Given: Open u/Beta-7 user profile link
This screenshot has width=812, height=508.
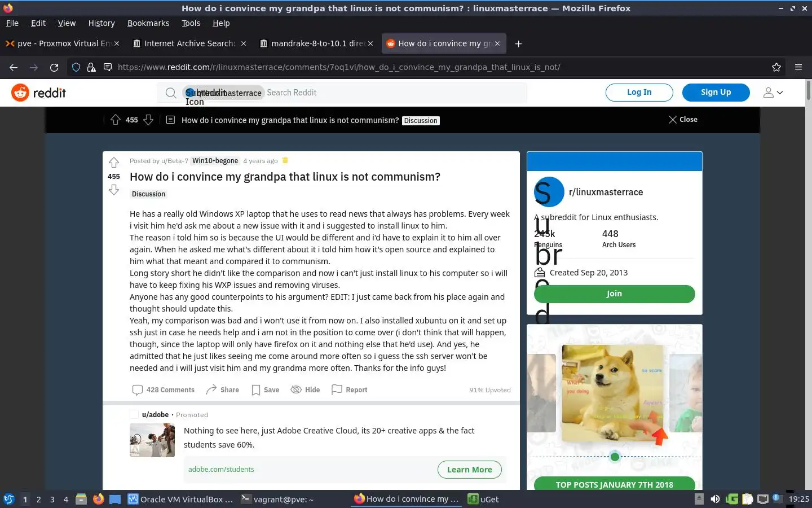Looking at the screenshot, I should 175,161.
